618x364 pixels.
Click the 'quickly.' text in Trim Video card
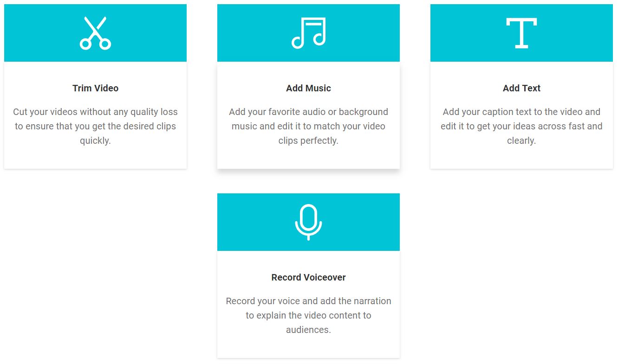[x=95, y=140]
